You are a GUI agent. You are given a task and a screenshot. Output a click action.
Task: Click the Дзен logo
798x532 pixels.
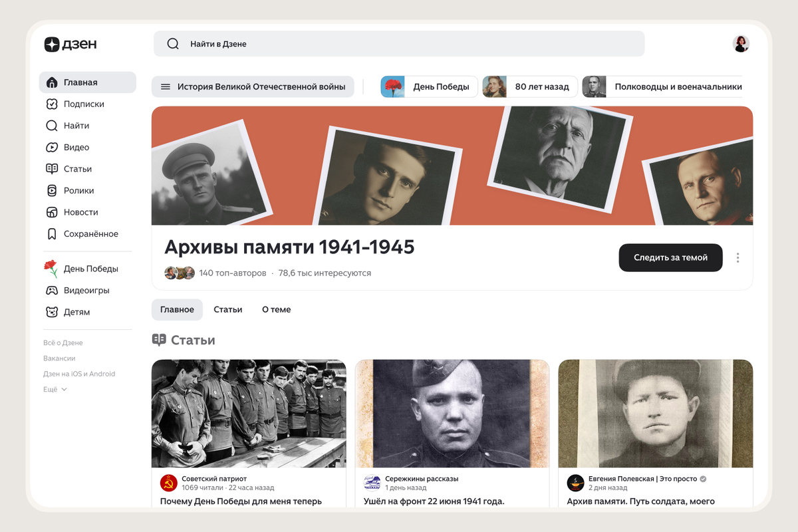coord(70,45)
